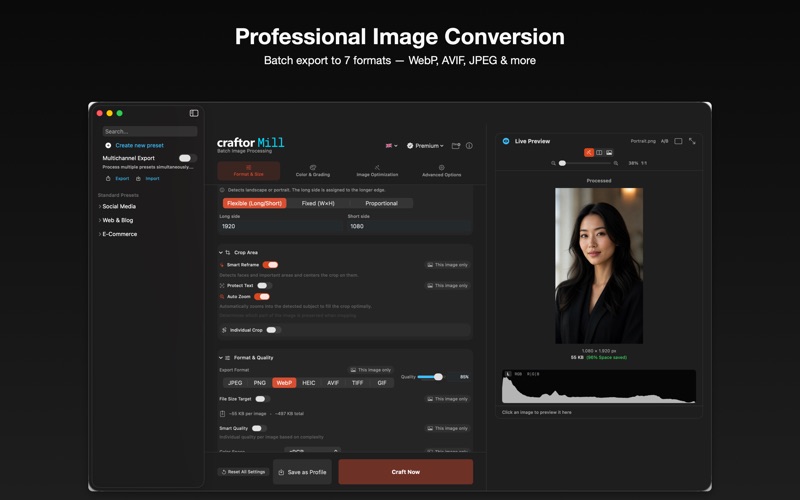
Task: Toggle This image only for Smart Reframe
Action: click(447, 265)
